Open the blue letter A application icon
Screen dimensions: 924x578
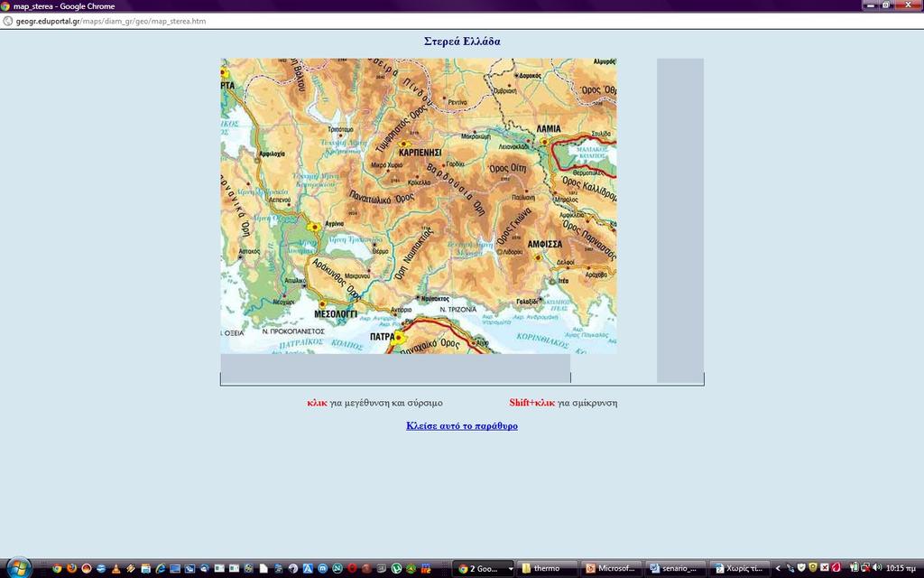[x=308, y=569]
